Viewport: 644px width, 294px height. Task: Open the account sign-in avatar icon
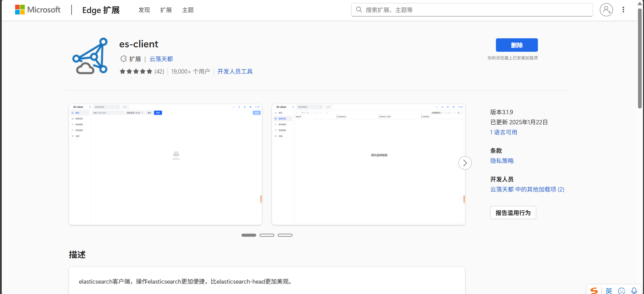(606, 10)
